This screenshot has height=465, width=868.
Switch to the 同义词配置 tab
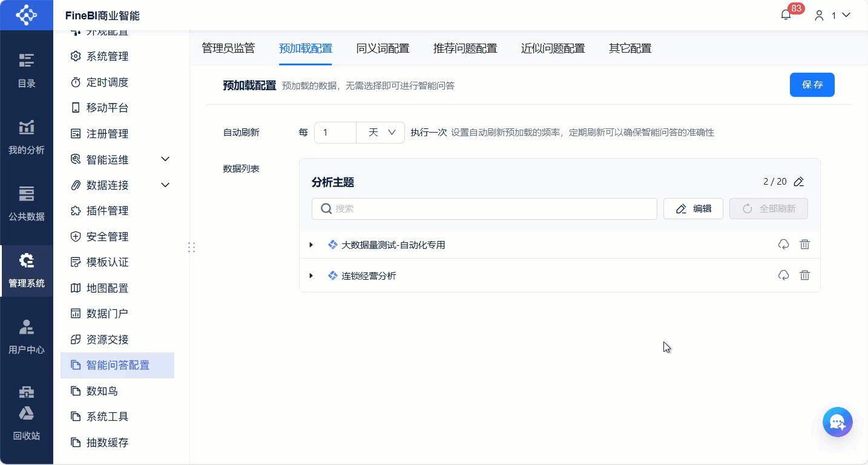coord(383,47)
